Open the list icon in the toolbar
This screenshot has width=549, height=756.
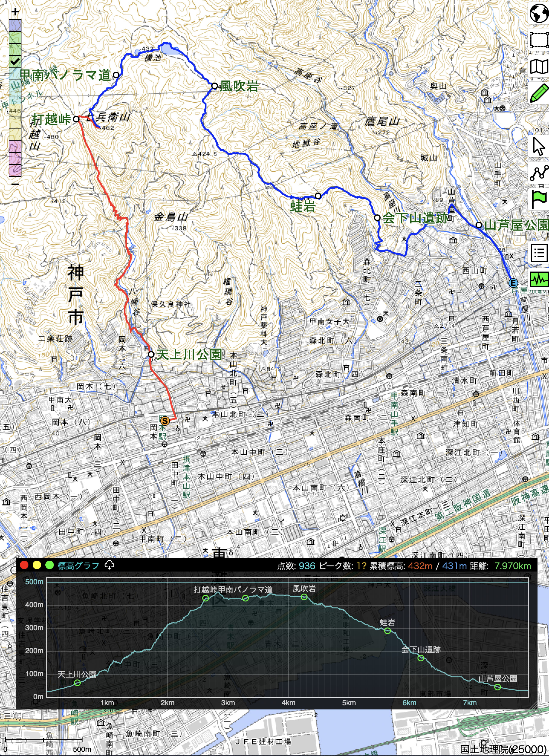(x=539, y=253)
